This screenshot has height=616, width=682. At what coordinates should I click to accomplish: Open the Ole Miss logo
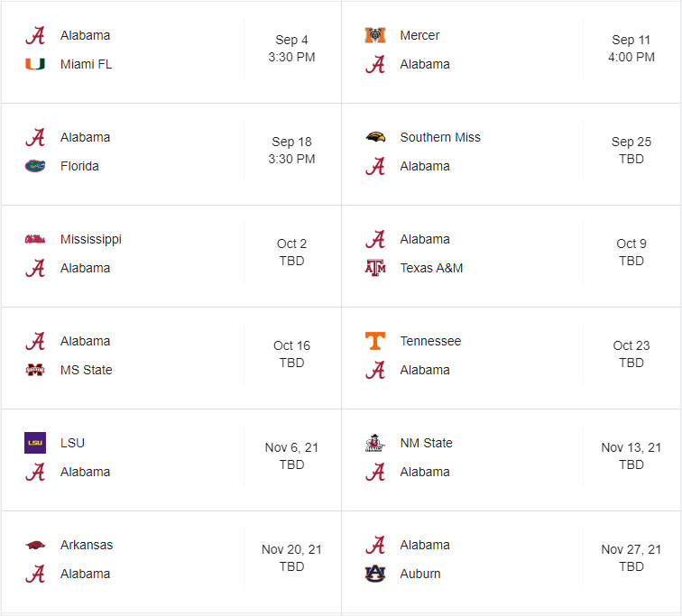pyautogui.click(x=35, y=239)
